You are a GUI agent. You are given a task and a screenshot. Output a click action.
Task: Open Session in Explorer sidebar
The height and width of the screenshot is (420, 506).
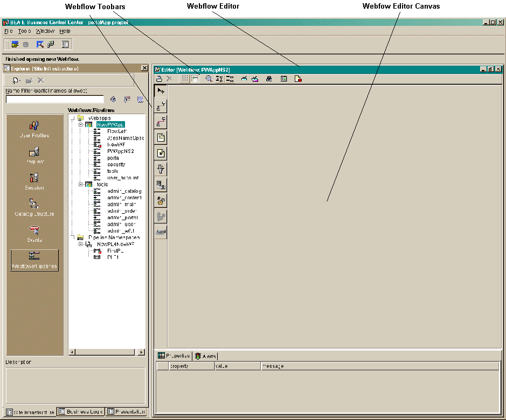34,182
